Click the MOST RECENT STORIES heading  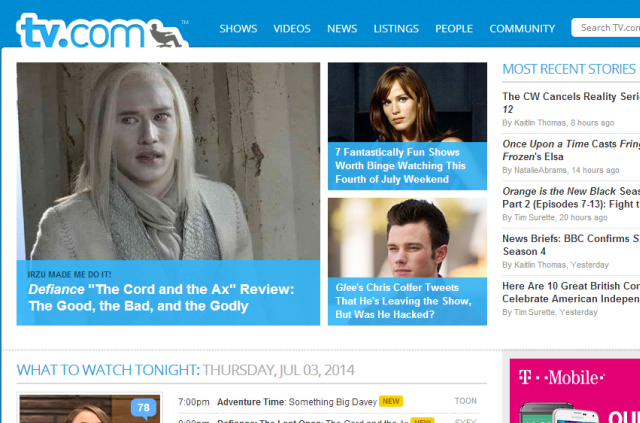[x=569, y=69]
